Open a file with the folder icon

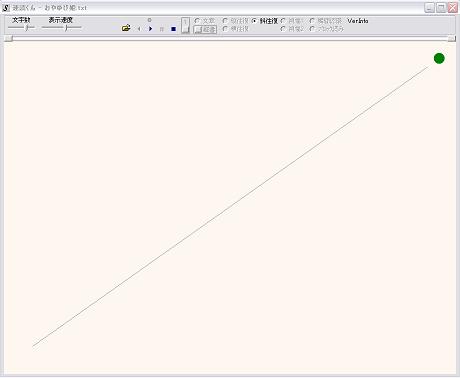tap(126, 28)
